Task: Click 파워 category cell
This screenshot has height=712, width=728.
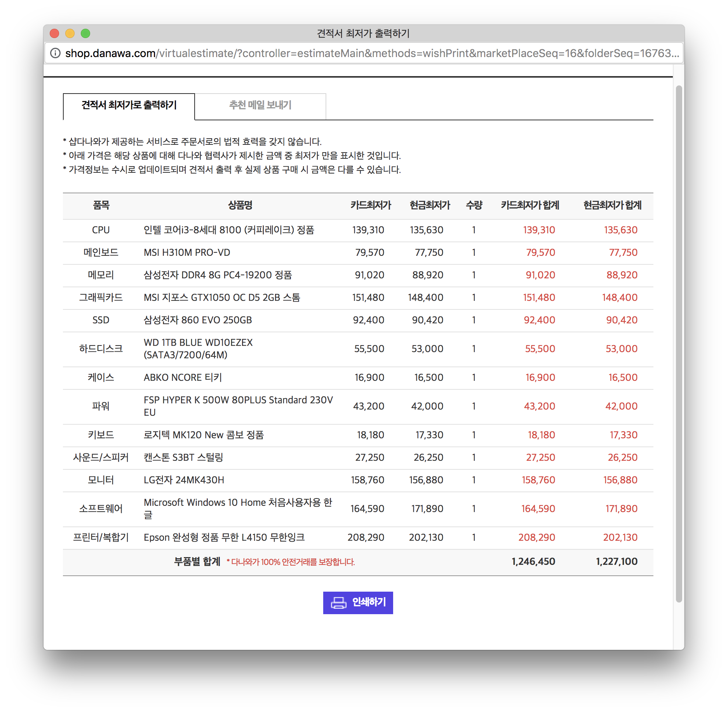Action: pyautogui.click(x=101, y=406)
